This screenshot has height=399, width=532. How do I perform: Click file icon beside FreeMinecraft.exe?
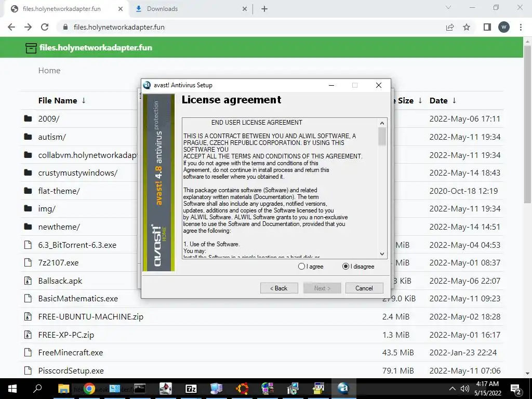[28, 353]
